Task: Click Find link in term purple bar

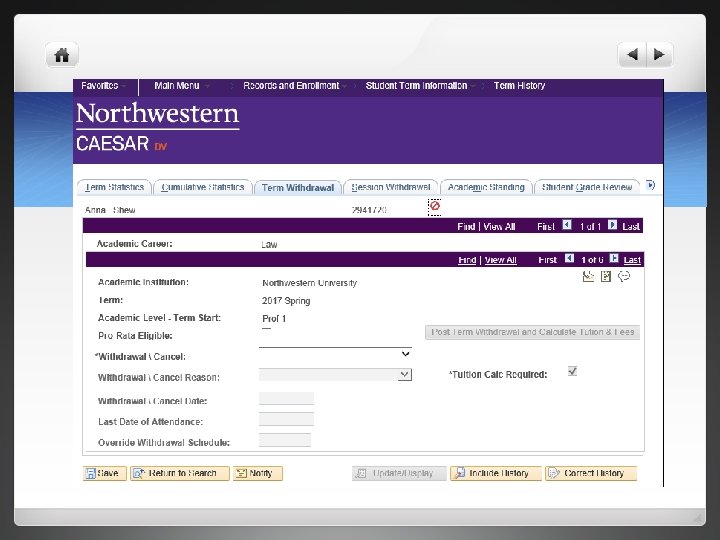Action: 467,260
